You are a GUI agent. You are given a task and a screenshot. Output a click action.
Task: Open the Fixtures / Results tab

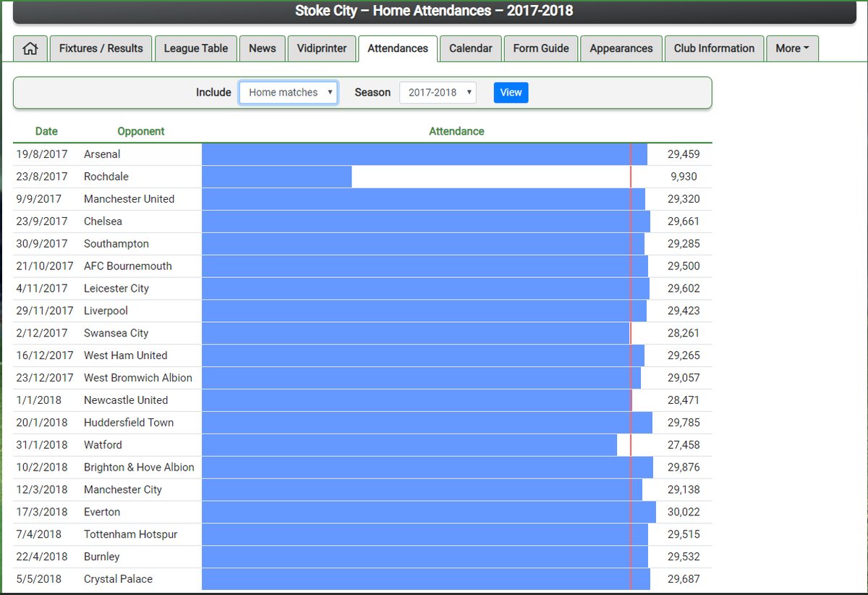tap(101, 48)
